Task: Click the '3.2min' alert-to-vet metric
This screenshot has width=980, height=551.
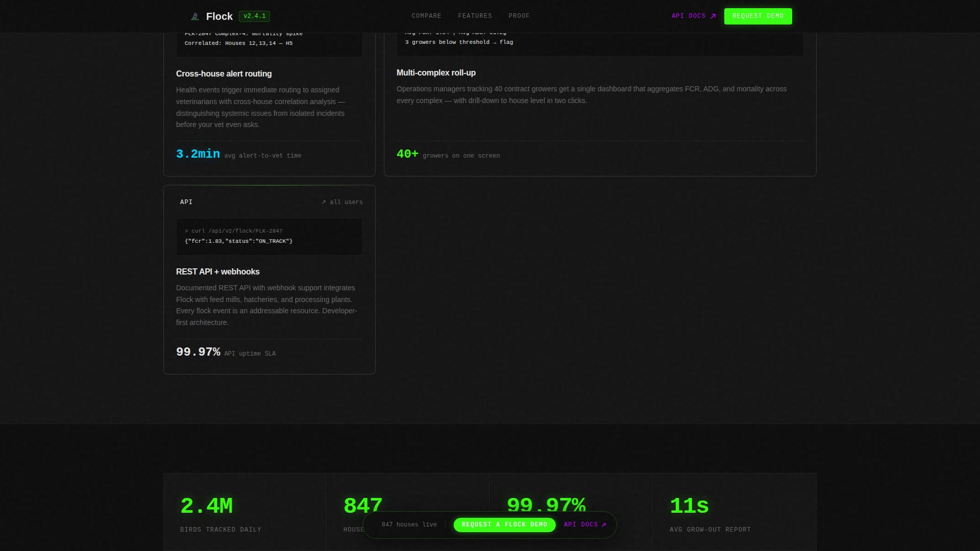Action: click(198, 154)
